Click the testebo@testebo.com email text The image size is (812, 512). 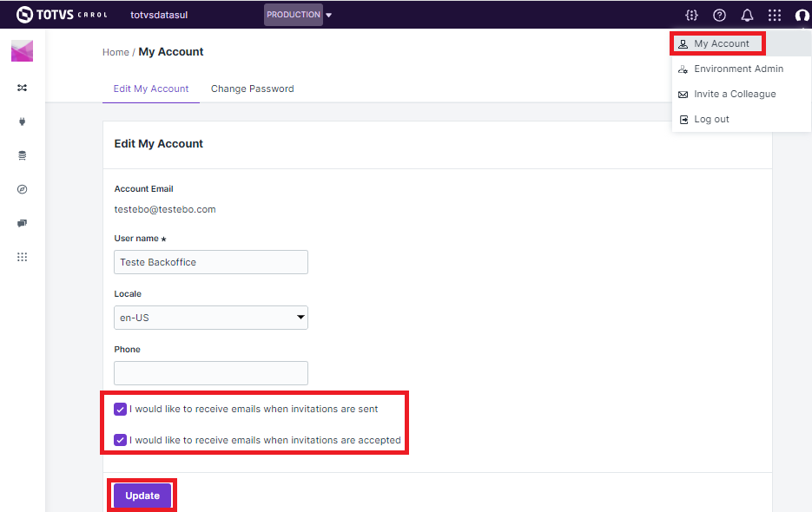165,209
